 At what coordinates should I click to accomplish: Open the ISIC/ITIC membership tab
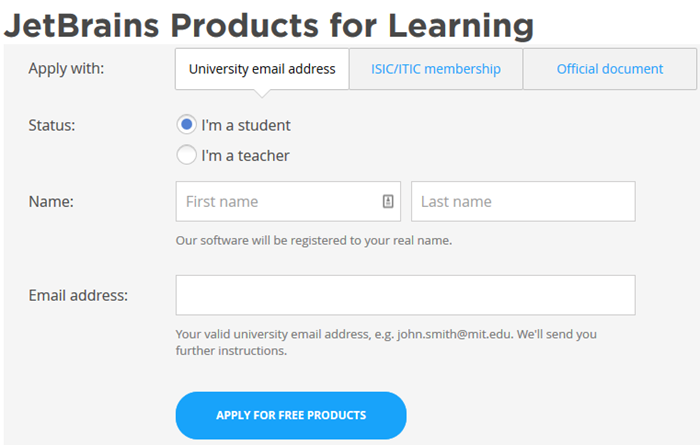pyautogui.click(x=435, y=69)
